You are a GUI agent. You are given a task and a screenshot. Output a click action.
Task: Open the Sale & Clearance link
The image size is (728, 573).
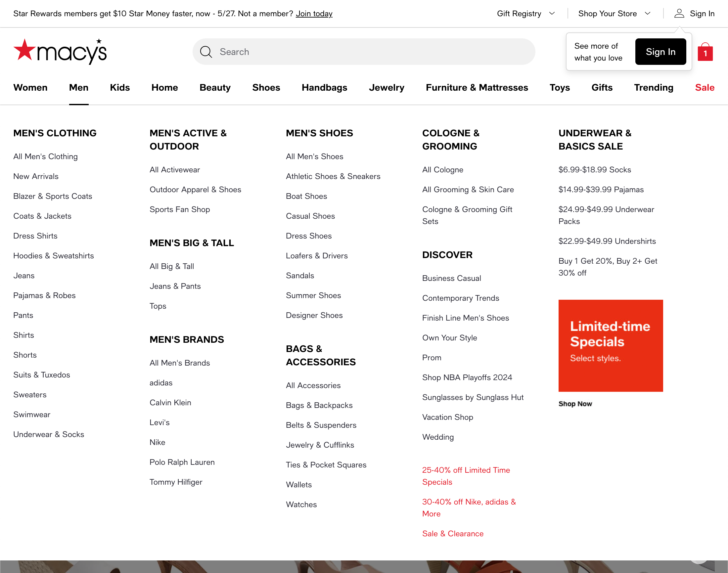453,533
